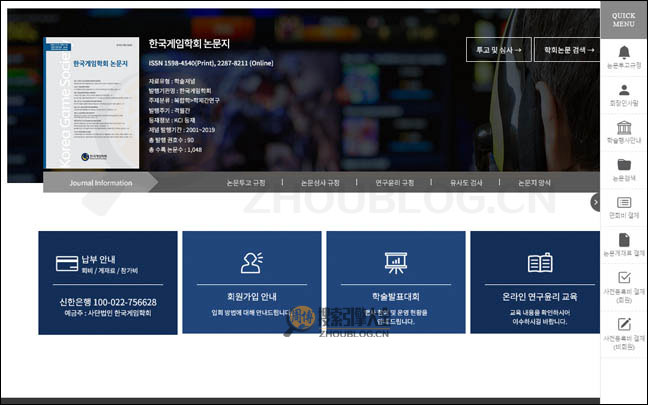Viewport: 648px width, 405px height.
Task: Click the bell icon in the quick menu
Action: coord(624,52)
